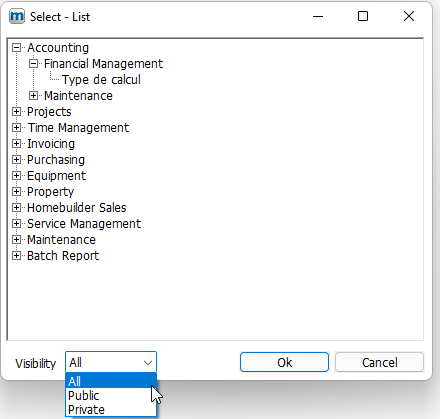The width and height of the screenshot is (440, 419).
Task: Expand the Batch Report node
Action: point(16,256)
